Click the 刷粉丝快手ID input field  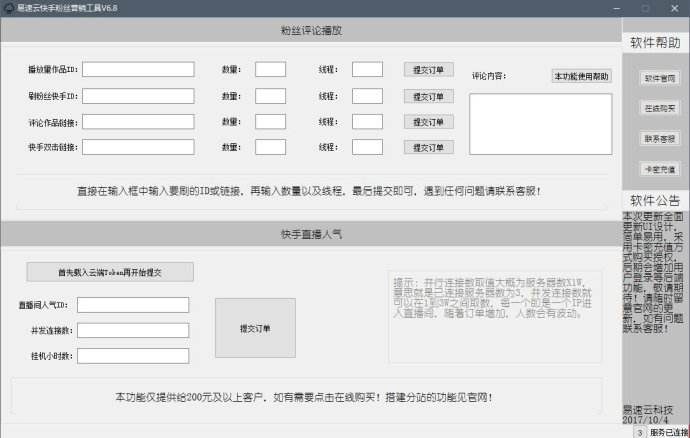tap(138, 96)
